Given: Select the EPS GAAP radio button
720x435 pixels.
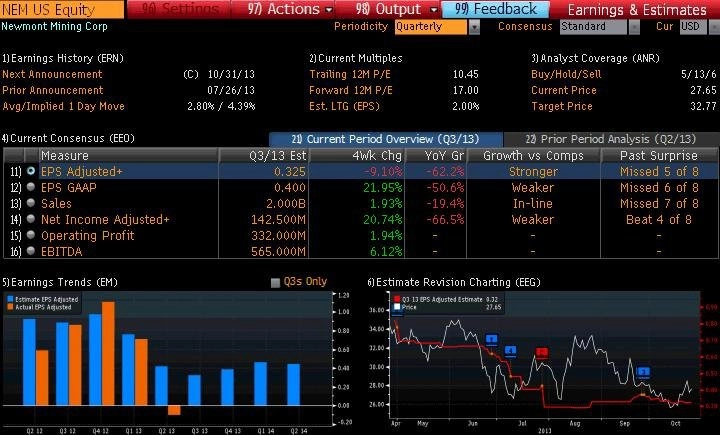Looking at the screenshot, I should 31,187.
